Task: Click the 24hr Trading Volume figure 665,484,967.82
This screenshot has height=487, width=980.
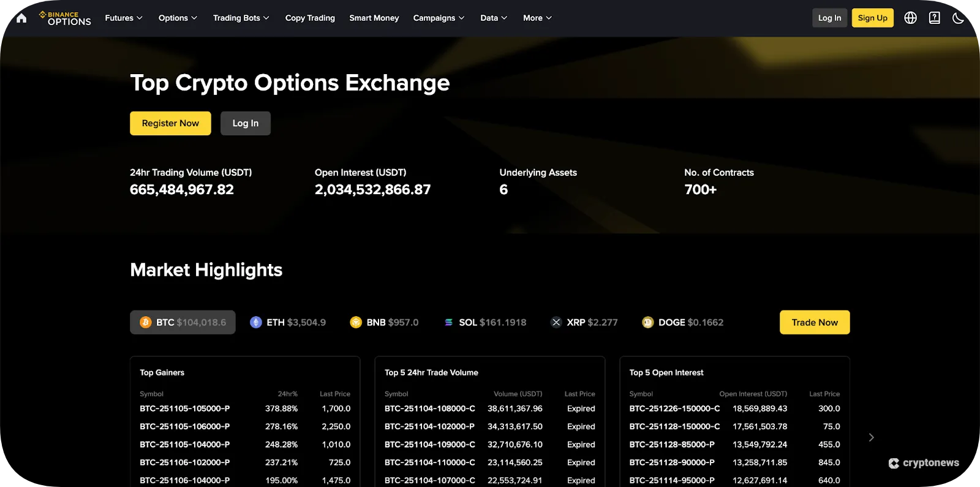Action: [x=182, y=190]
